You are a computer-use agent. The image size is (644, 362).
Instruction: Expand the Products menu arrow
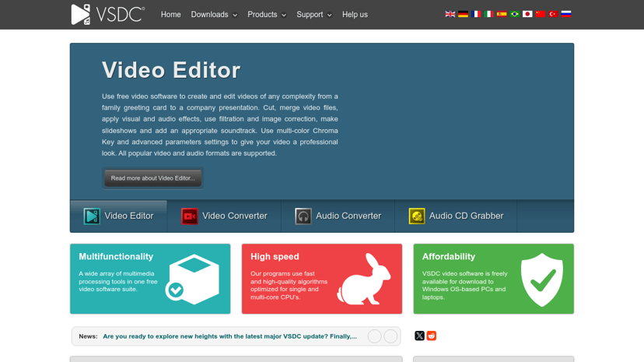click(x=284, y=16)
